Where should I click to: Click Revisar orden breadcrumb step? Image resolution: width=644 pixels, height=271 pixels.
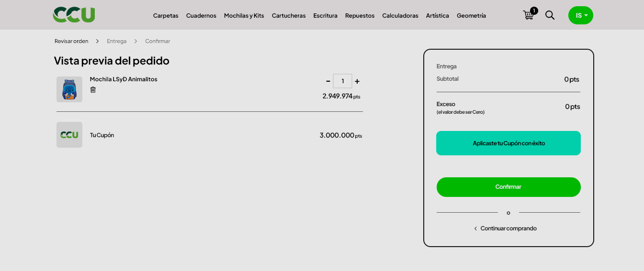[71, 41]
